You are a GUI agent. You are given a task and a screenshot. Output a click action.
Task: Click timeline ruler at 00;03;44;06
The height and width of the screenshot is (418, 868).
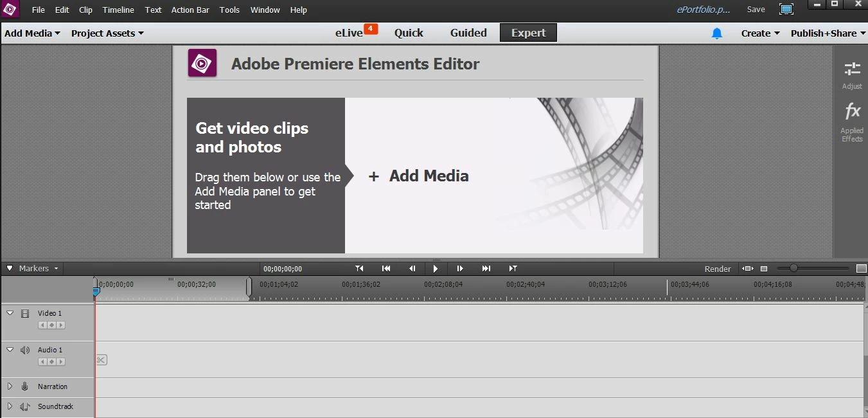click(690, 284)
